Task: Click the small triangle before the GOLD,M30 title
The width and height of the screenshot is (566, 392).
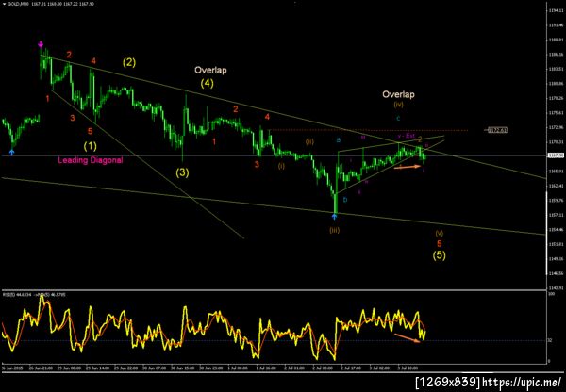Action: pyautogui.click(x=4, y=4)
